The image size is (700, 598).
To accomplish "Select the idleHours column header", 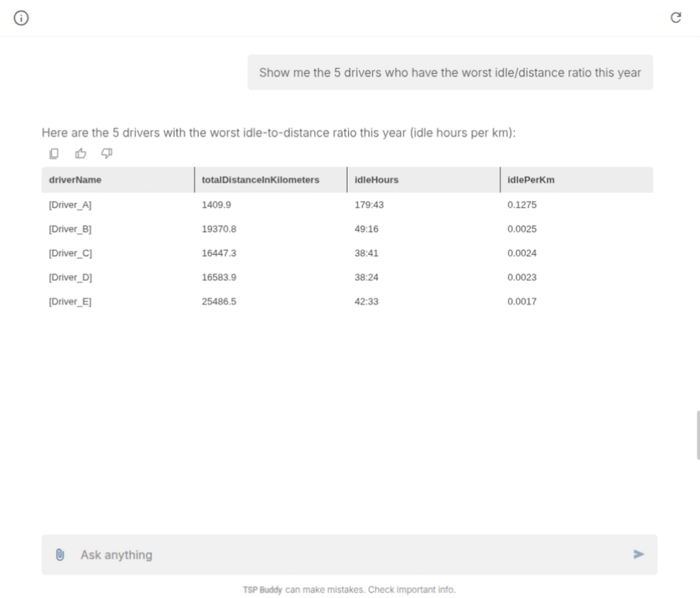I will click(376, 180).
